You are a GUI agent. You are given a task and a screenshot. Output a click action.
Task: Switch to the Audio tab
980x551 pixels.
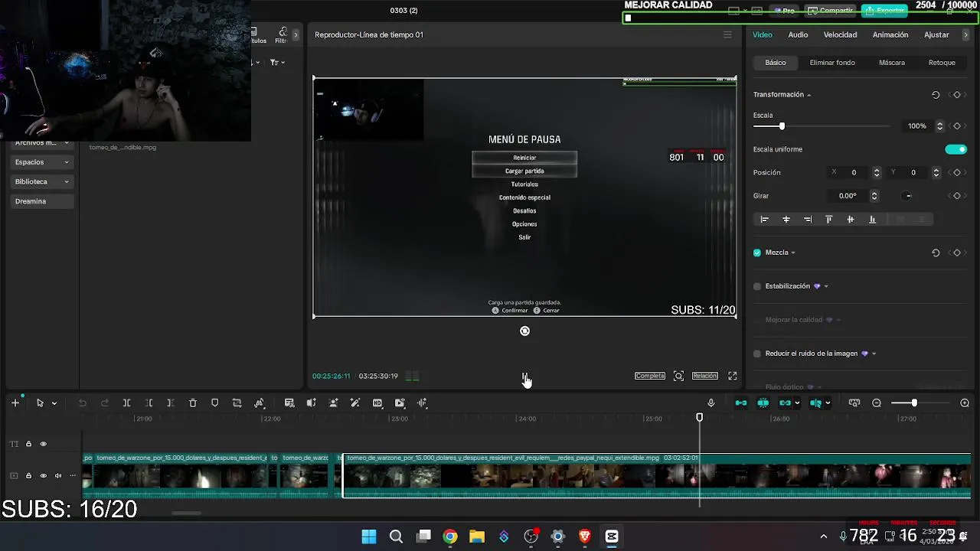pos(798,34)
